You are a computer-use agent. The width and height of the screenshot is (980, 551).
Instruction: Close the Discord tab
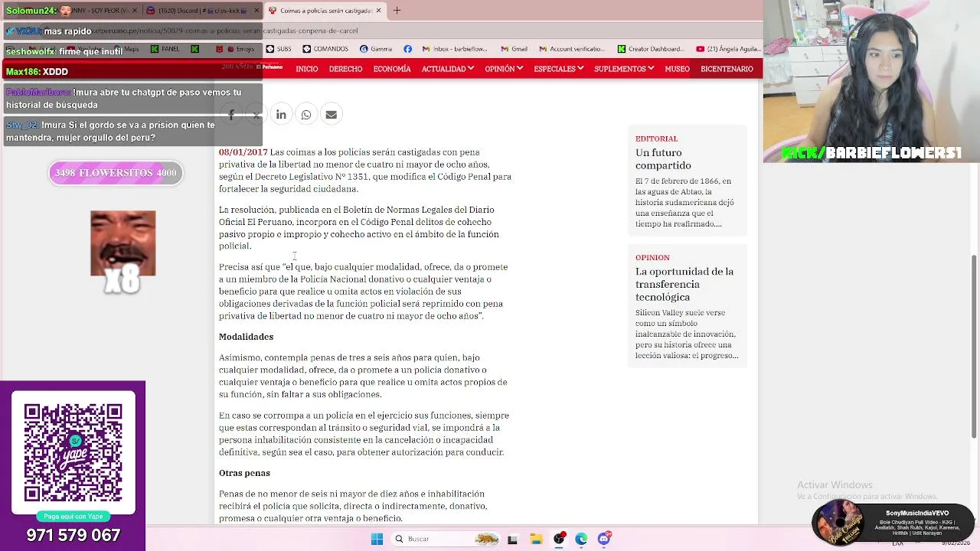[x=256, y=11]
